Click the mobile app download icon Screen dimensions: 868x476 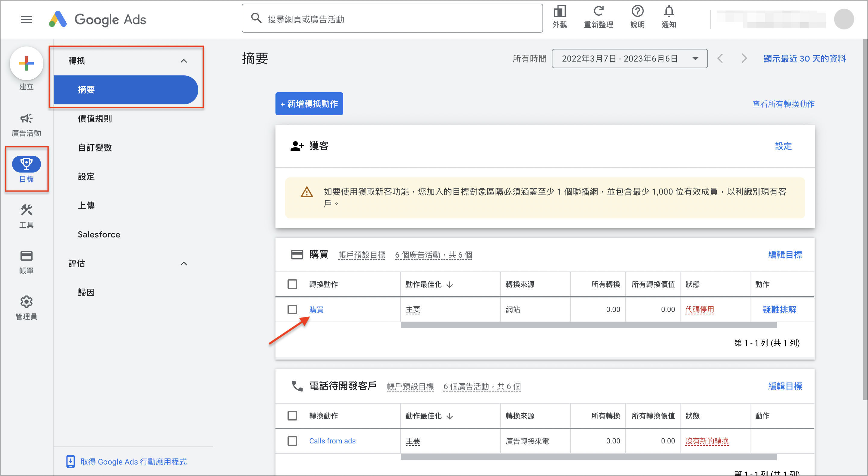pyautogui.click(x=70, y=462)
